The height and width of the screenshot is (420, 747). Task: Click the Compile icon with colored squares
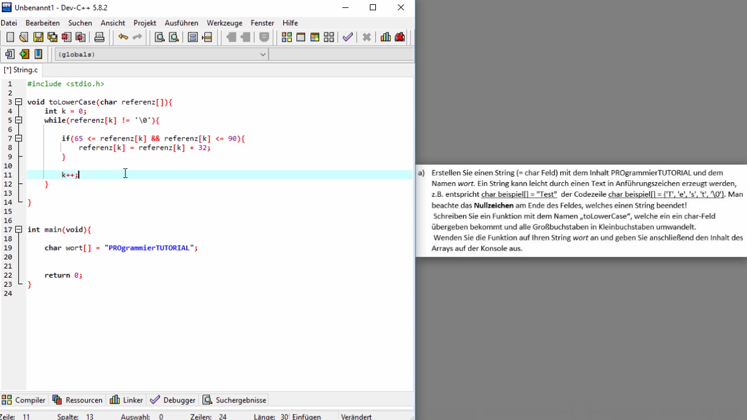[x=287, y=37]
